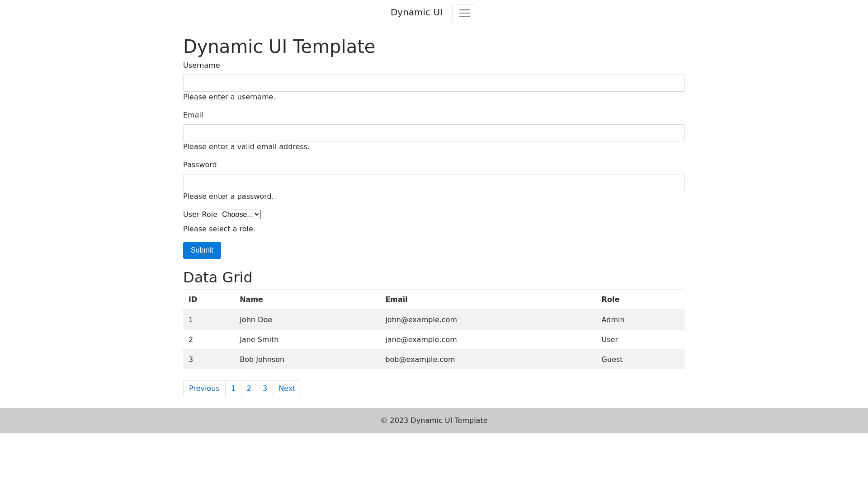Click the Password input field
Viewport: 868px width, 488px height.
(434, 183)
